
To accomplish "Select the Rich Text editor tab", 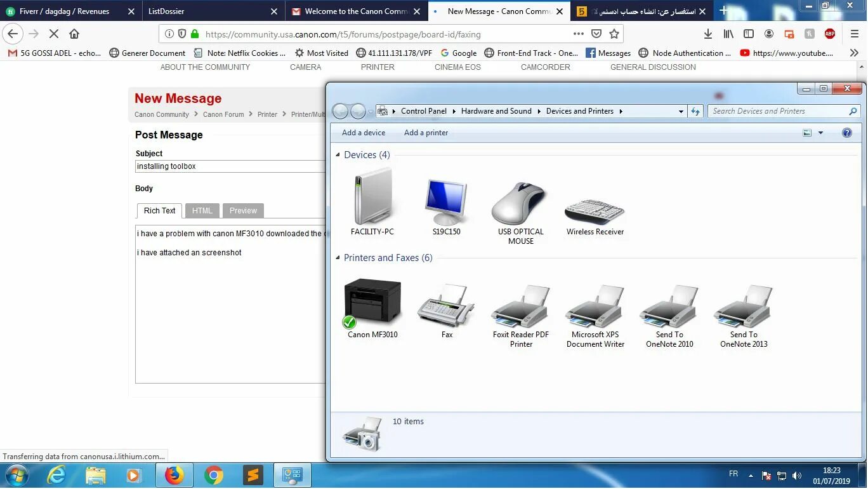I will pyautogui.click(x=159, y=211).
